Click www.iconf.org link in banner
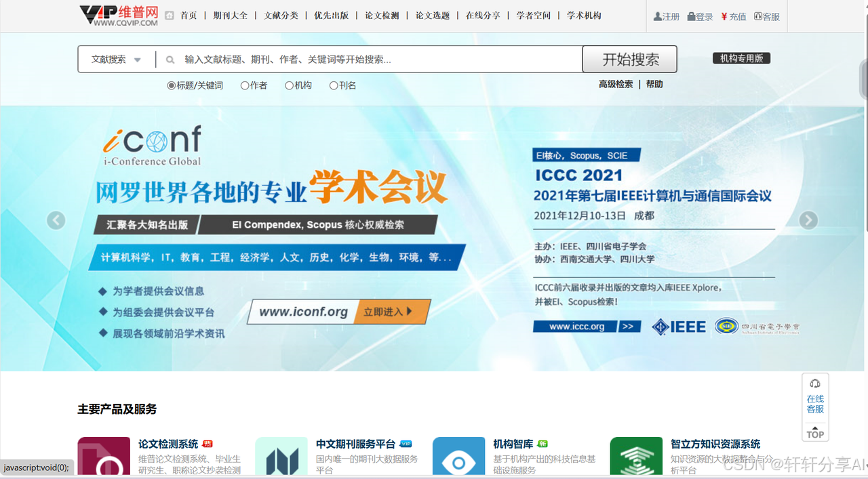This screenshot has width=868, height=479. coord(303,312)
